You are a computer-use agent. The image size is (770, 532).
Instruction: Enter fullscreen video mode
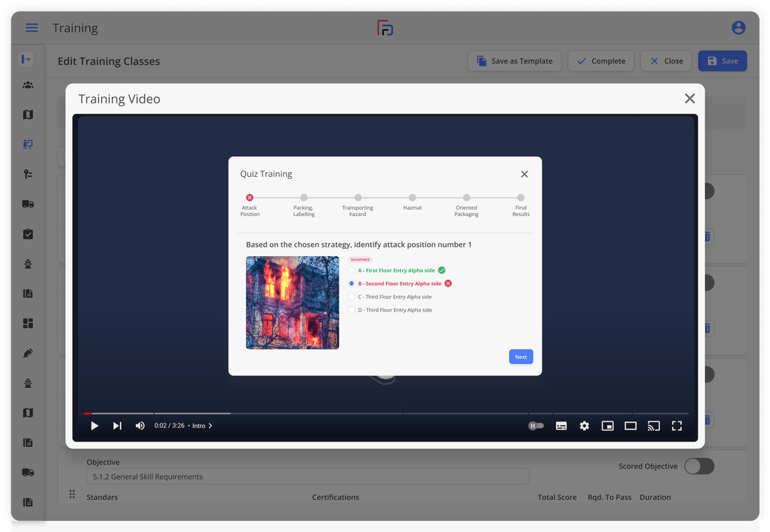click(677, 426)
